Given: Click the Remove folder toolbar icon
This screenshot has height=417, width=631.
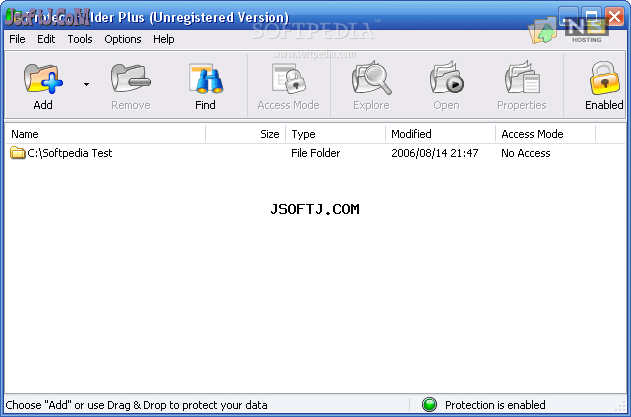Looking at the screenshot, I should click(130, 78).
